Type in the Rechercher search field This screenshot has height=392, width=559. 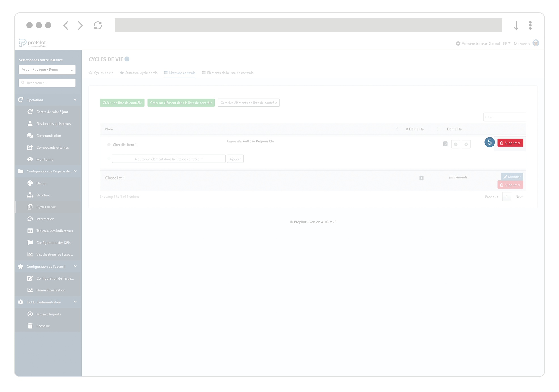point(47,83)
